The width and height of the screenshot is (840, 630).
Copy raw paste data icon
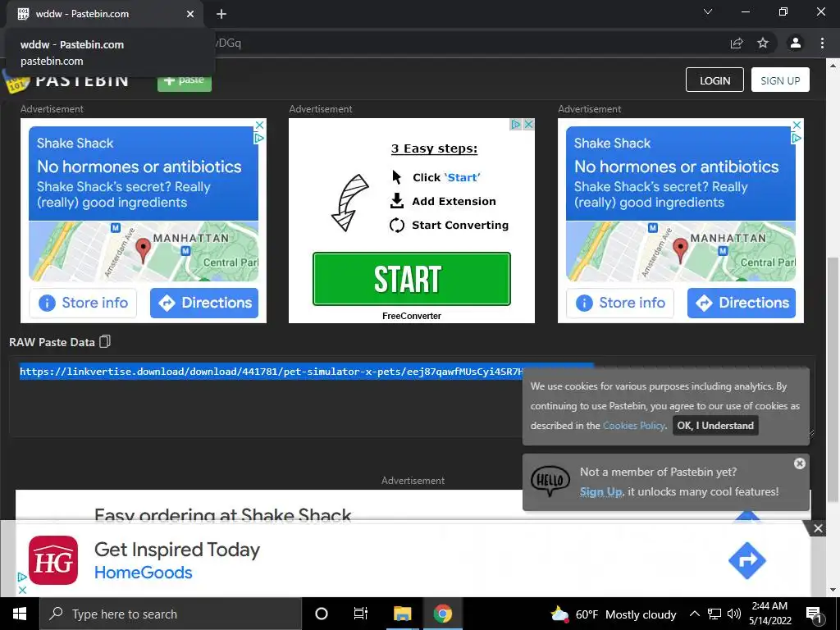[105, 342]
